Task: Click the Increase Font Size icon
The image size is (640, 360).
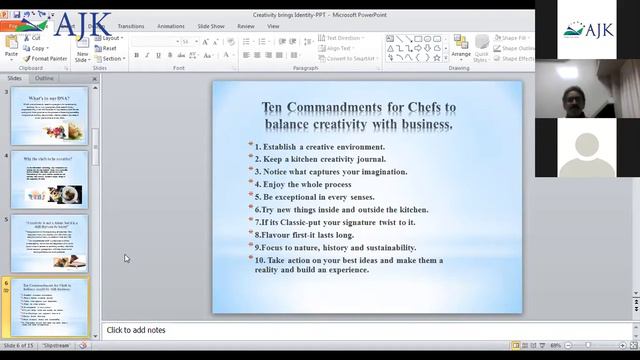Action: click(205, 42)
